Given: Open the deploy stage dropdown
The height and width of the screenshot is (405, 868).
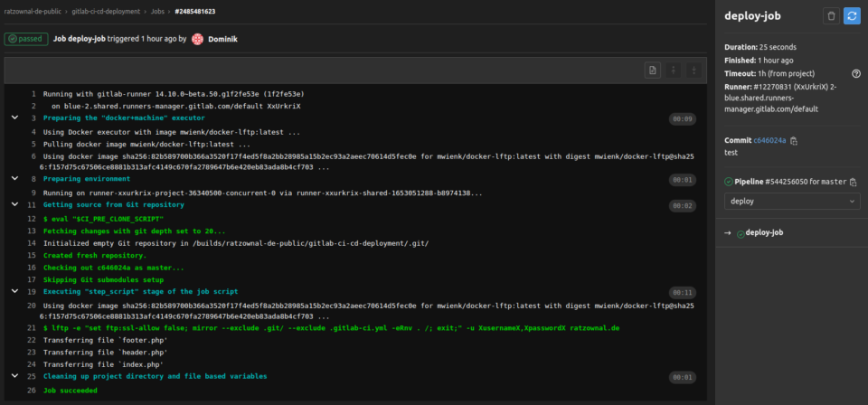Looking at the screenshot, I should [791, 202].
